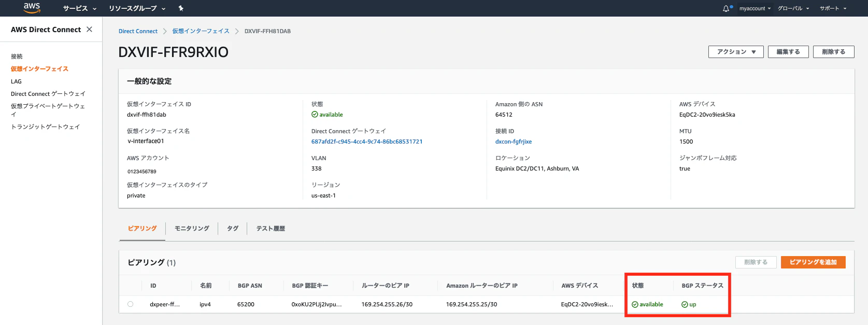The width and height of the screenshot is (868, 325).
Task: Click the AWS logo home icon
Action: [x=32, y=8]
